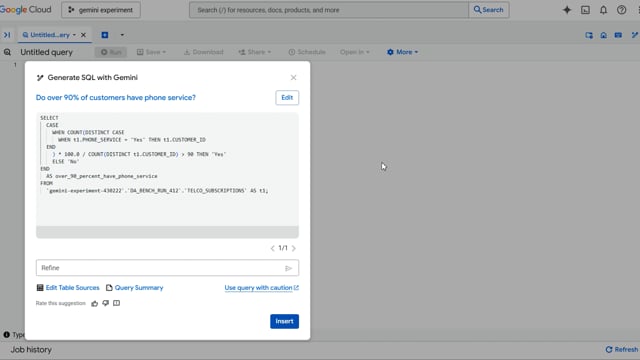Open the notifications bell
The height and width of the screenshot is (360, 640).
click(x=603, y=10)
